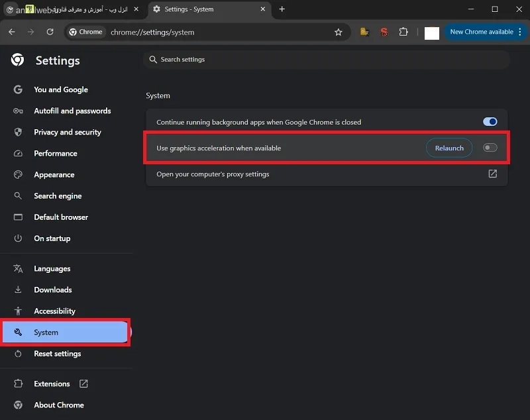The height and width of the screenshot is (420, 530).
Task: Toggle continue running background apps switch
Action: (x=490, y=122)
